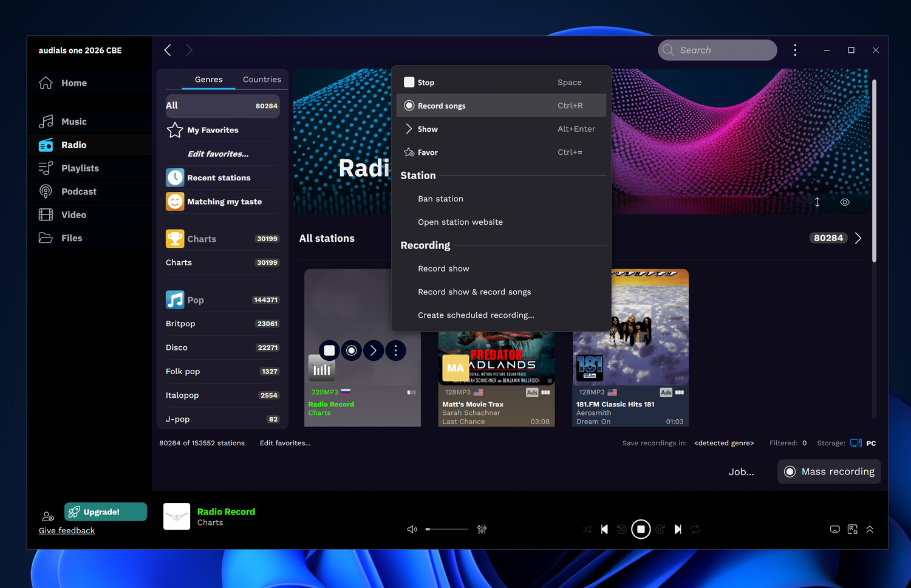
Task: Toggle repeat in the player bar
Action: tap(695, 529)
